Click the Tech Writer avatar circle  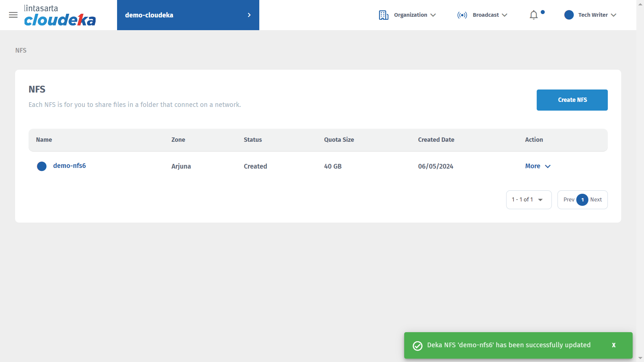[569, 15]
